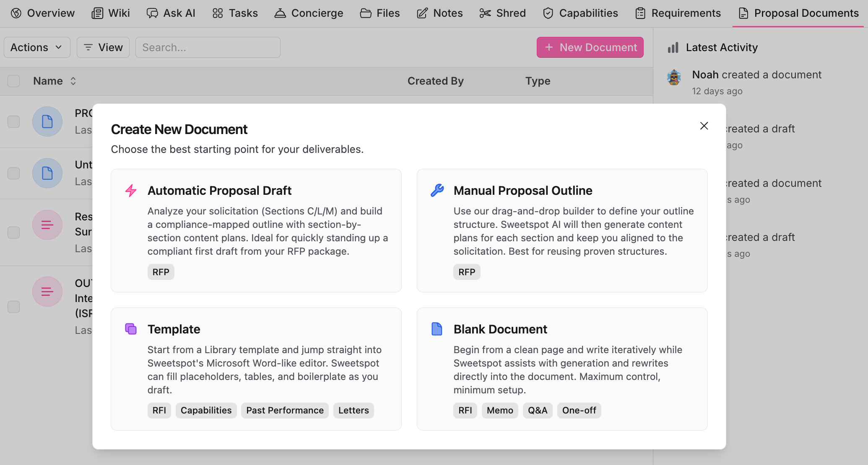
Task: Click the lightning bolt icon
Action: click(131, 191)
